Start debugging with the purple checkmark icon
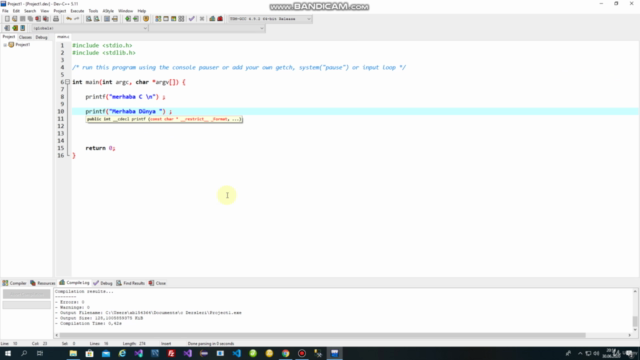The width and height of the screenshot is (640, 360). pyautogui.click(x=191, y=19)
